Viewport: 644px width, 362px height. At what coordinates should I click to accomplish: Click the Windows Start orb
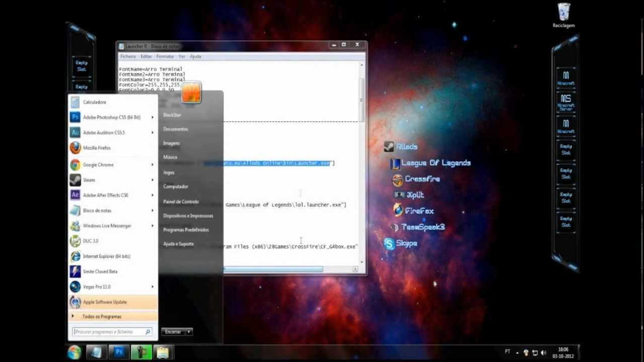click(x=74, y=352)
